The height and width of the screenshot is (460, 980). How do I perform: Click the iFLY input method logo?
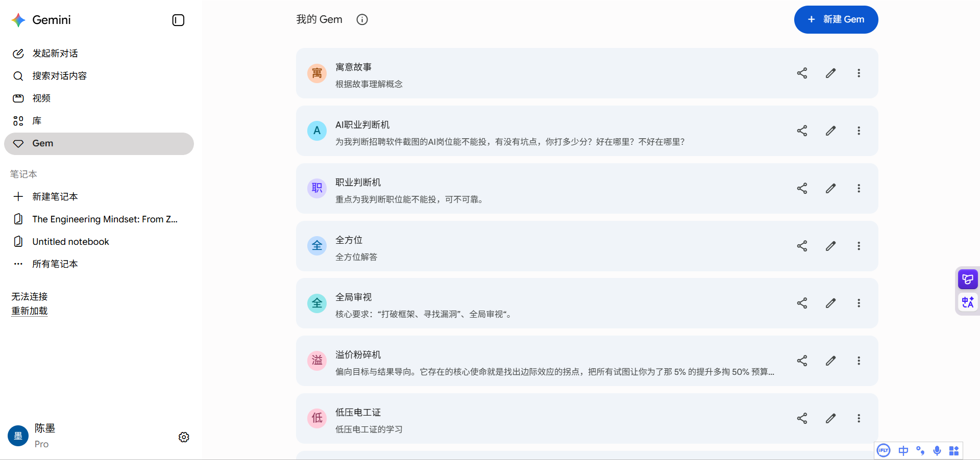click(884, 451)
